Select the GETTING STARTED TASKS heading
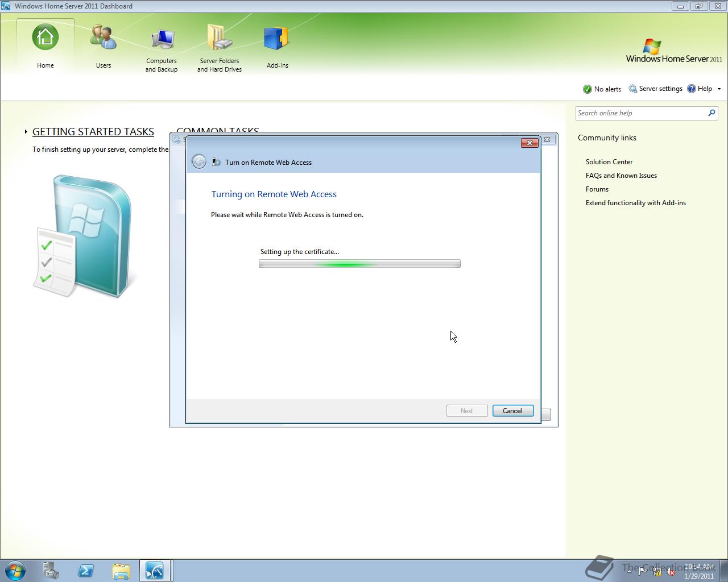The width and height of the screenshot is (728, 582). (93, 131)
